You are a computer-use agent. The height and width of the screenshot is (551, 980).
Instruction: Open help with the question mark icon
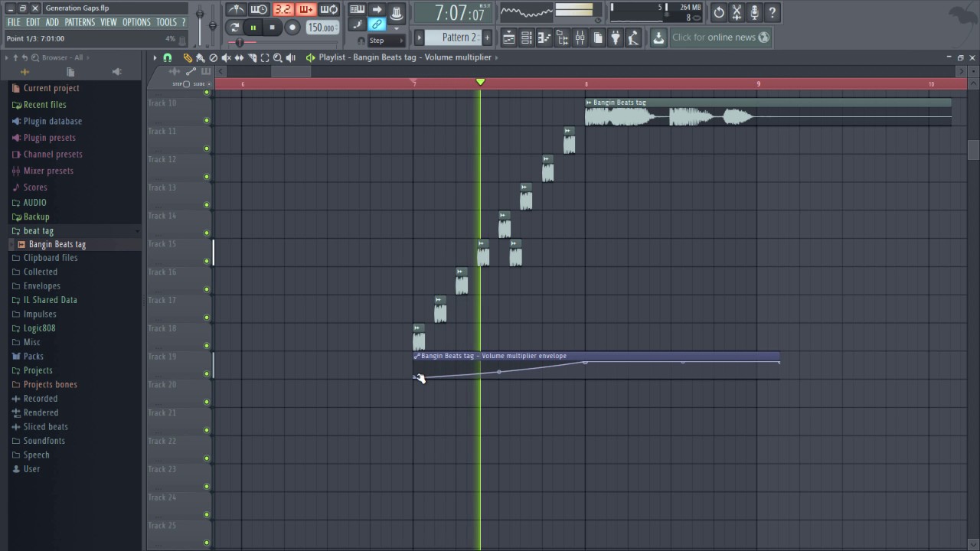pos(772,12)
